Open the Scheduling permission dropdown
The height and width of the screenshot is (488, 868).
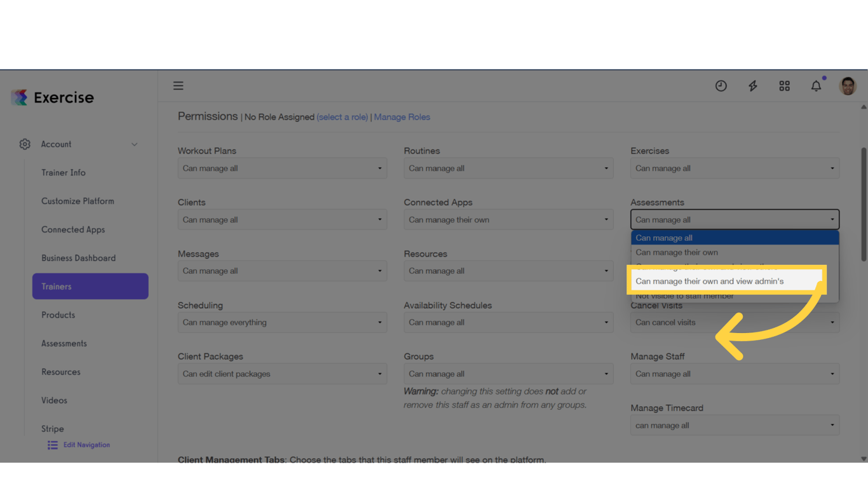(282, 322)
